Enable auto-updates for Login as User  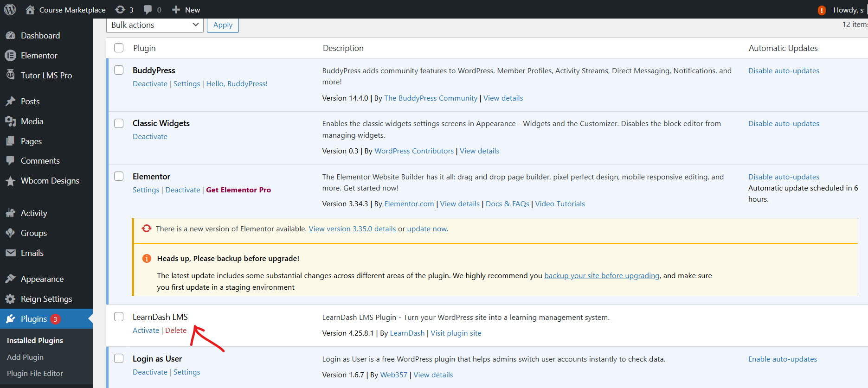(x=783, y=359)
